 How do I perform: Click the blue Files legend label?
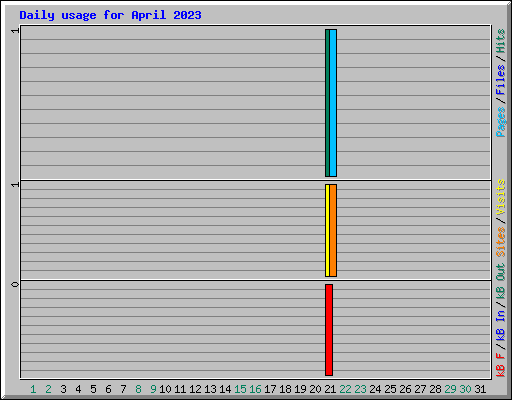click(500, 80)
